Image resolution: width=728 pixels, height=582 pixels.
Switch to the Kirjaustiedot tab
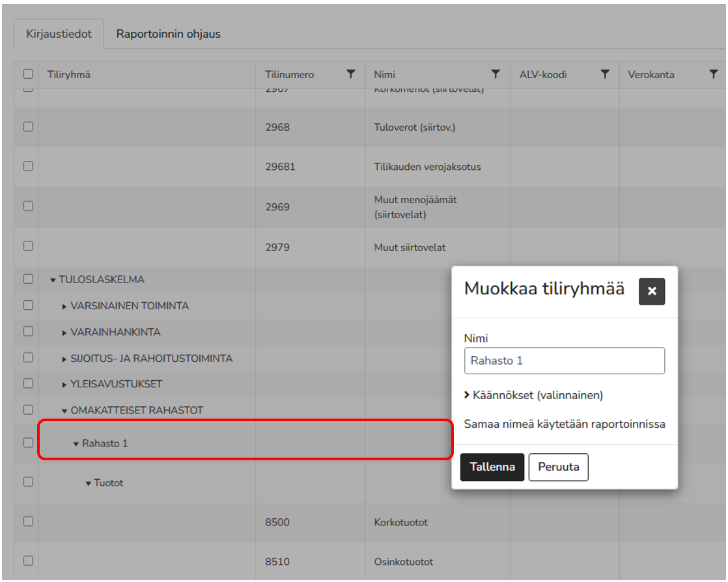point(59,34)
